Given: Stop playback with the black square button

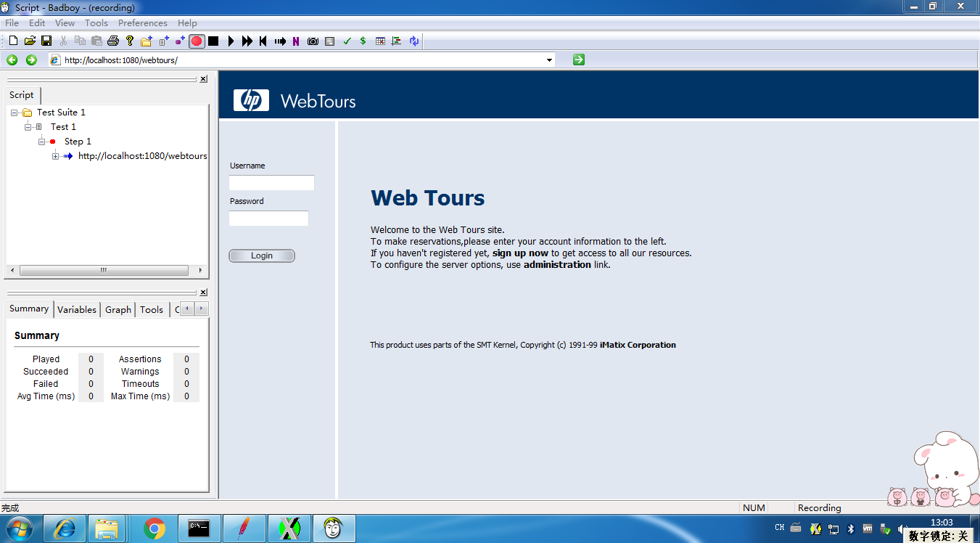Looking at the screenshot, I should [x=213, y=41].
